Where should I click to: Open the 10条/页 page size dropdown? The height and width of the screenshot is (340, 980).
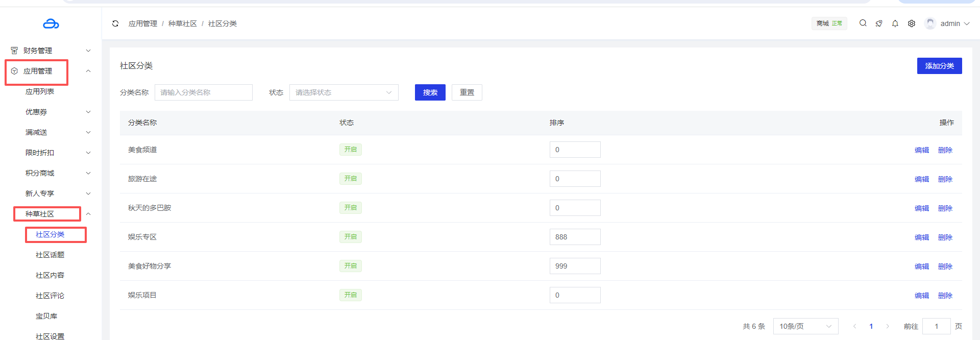[805, 326]
